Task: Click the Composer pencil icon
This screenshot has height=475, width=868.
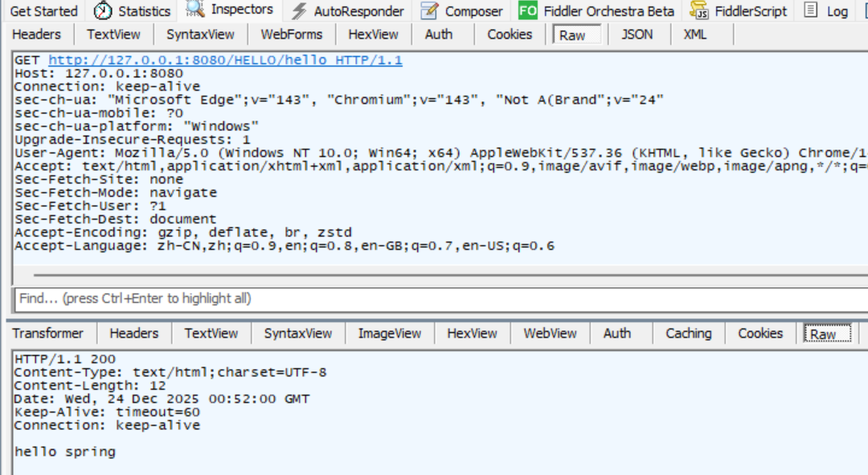Action: tap(429, 10)
